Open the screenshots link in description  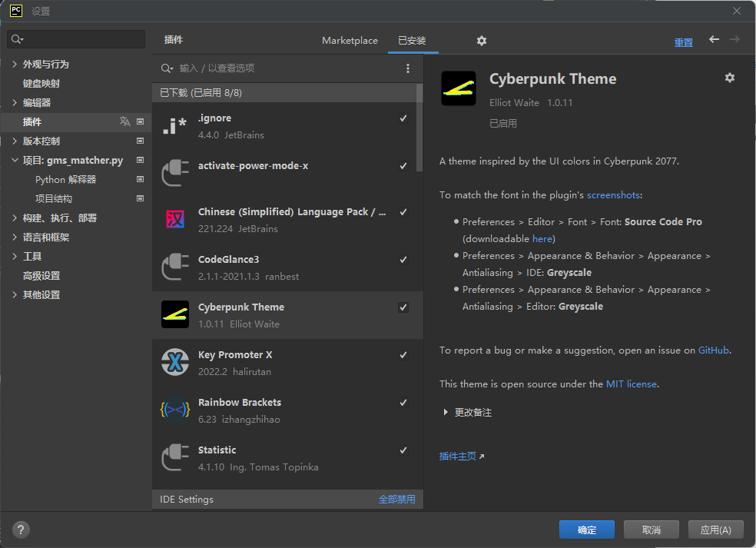tap(613, 195)
